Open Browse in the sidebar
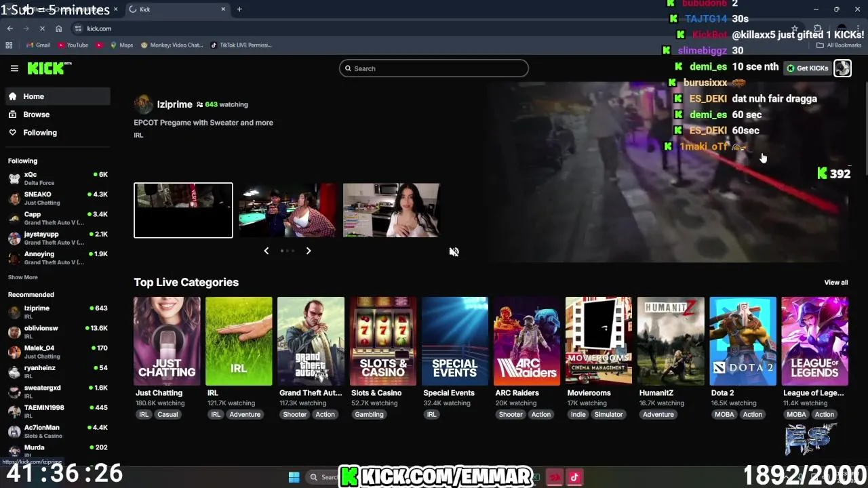The image size is (868, 488). coord(57,115)
